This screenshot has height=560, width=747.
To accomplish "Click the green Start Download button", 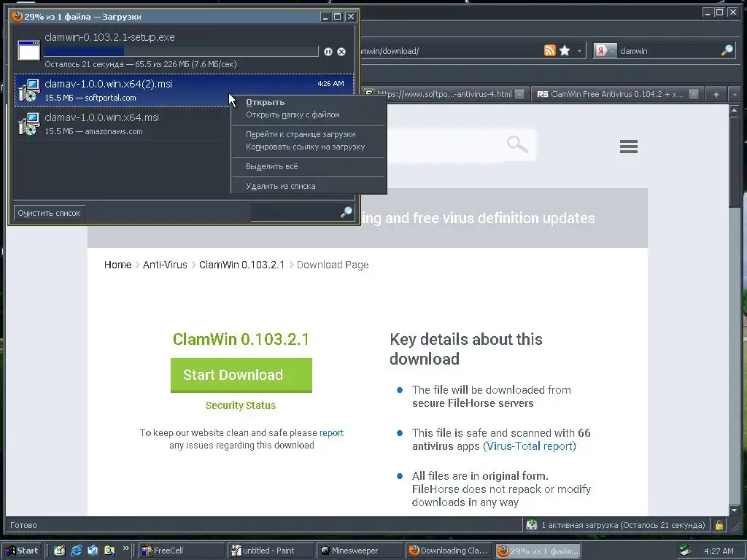I will tap(241, 376).
